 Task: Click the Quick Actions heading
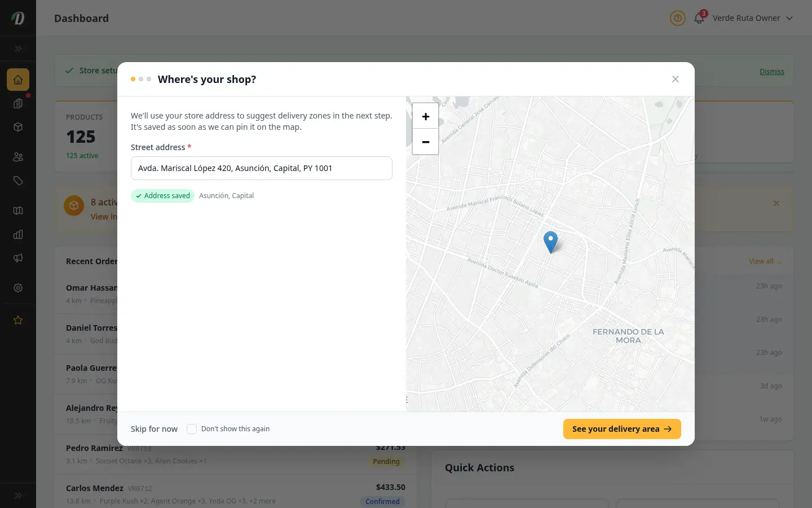tap(479, 467)
